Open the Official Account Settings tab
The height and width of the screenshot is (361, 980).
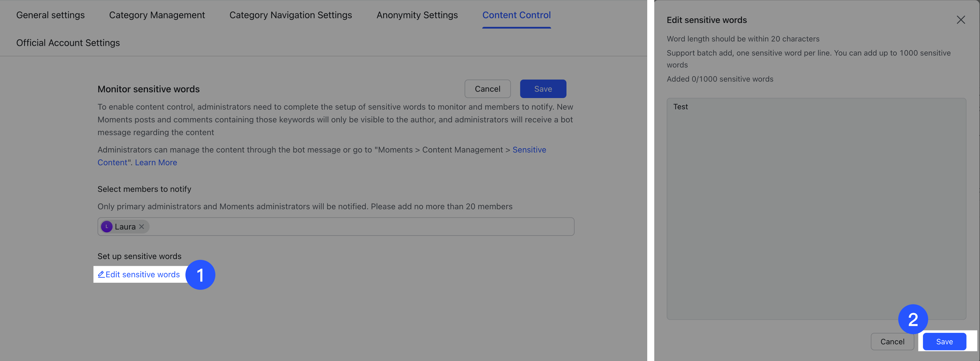coord(68,43)
